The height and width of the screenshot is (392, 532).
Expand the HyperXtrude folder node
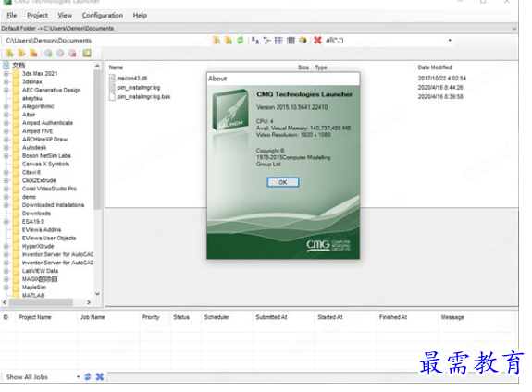coord(6,247)
